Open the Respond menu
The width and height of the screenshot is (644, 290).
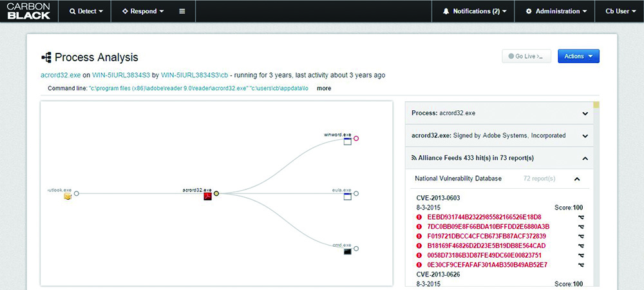pyautogui.click(x=143, y=12)
